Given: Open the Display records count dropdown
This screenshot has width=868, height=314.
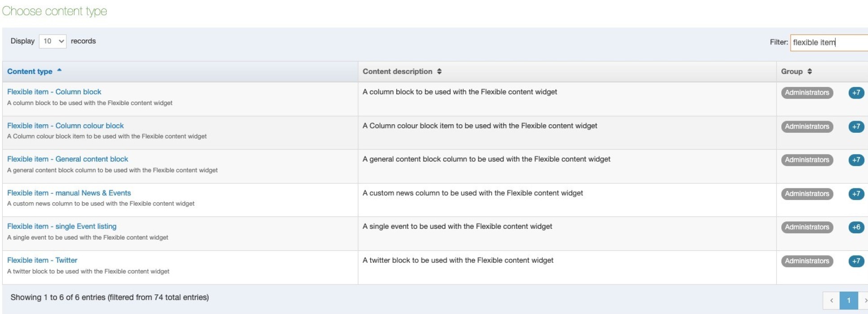Looking at the screenshot, I should tap(53, 41).
